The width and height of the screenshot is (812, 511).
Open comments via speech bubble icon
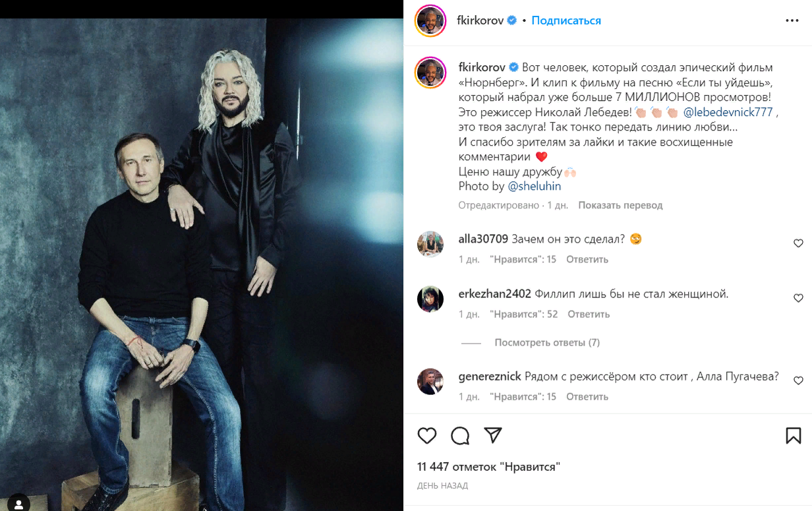460,436
